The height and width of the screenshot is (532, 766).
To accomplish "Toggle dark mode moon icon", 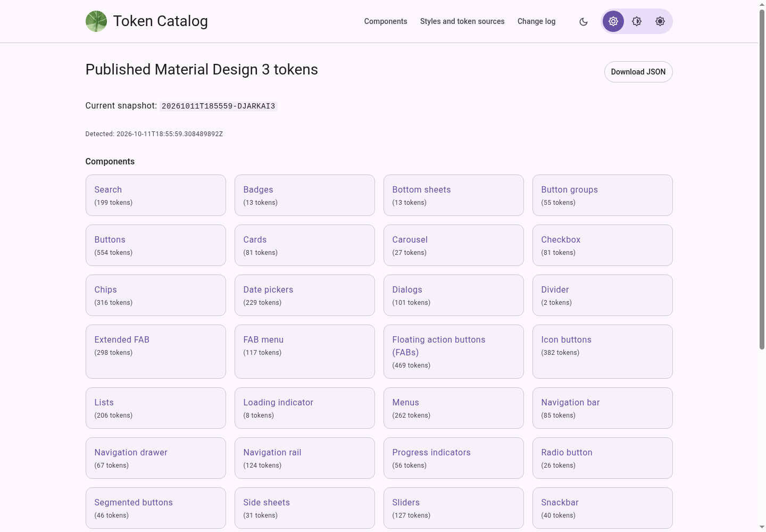I will tap(584, 22).
